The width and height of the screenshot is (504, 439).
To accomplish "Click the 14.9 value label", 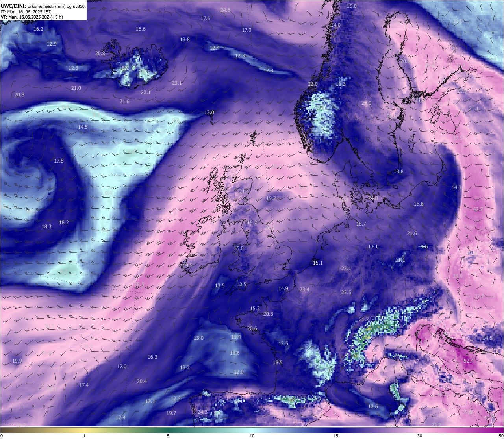I will coord(283,289).
